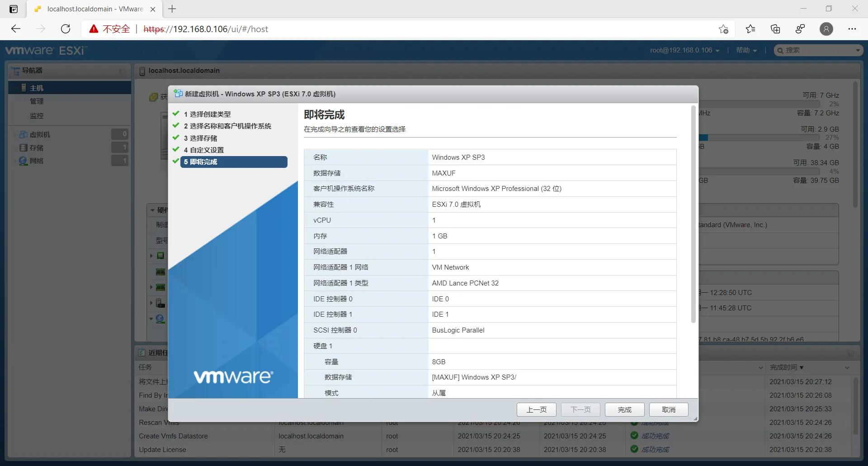Collapse the networking hardware row

[151, 319]
